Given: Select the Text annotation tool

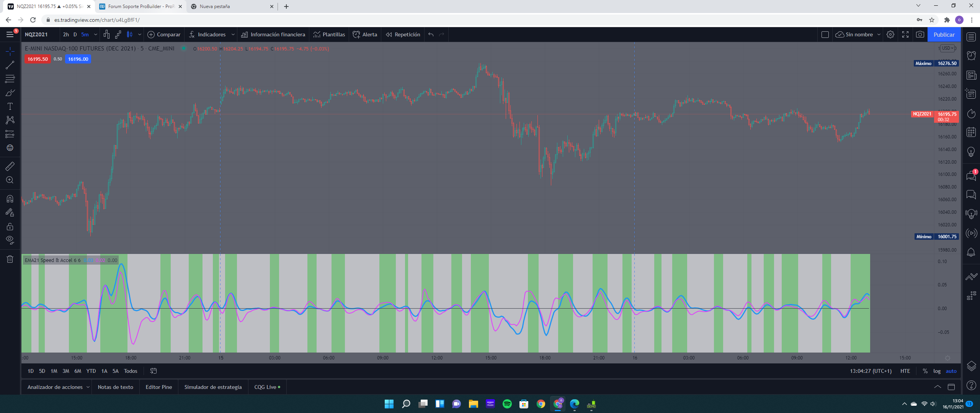Looking at the screenshot, I should 10,106.
